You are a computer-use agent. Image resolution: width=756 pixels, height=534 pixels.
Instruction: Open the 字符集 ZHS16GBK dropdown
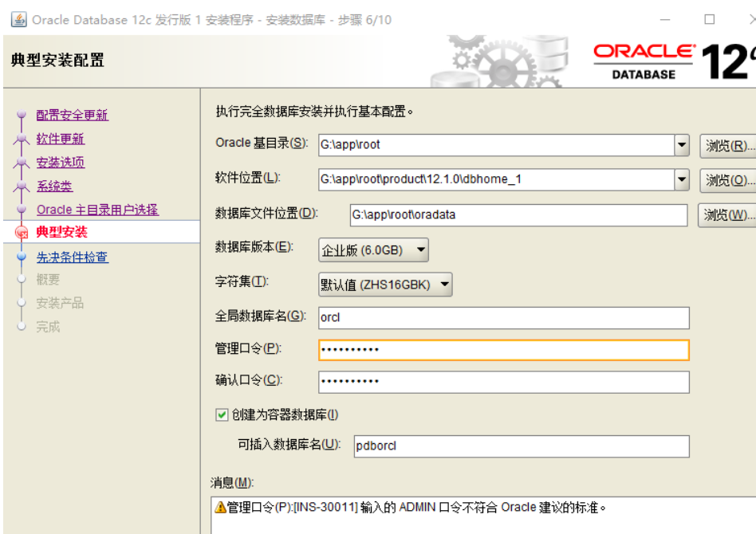click(x=385, y=285)
